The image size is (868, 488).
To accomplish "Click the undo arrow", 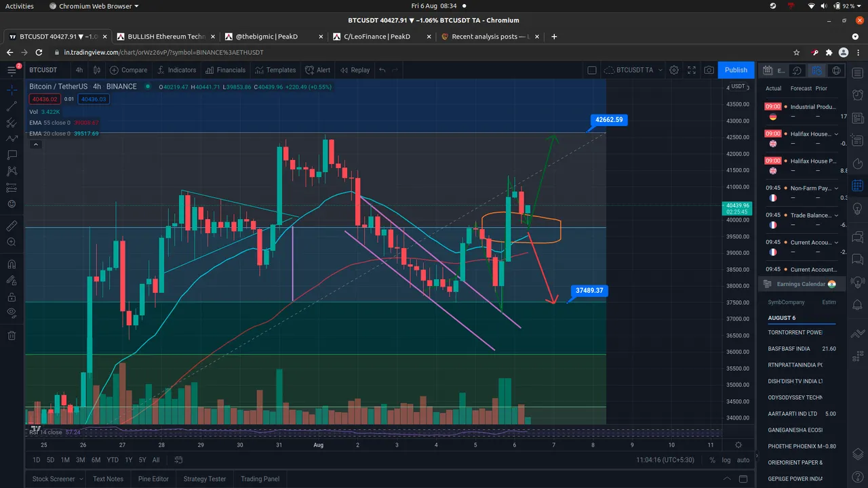I will (x=382, y=70).
